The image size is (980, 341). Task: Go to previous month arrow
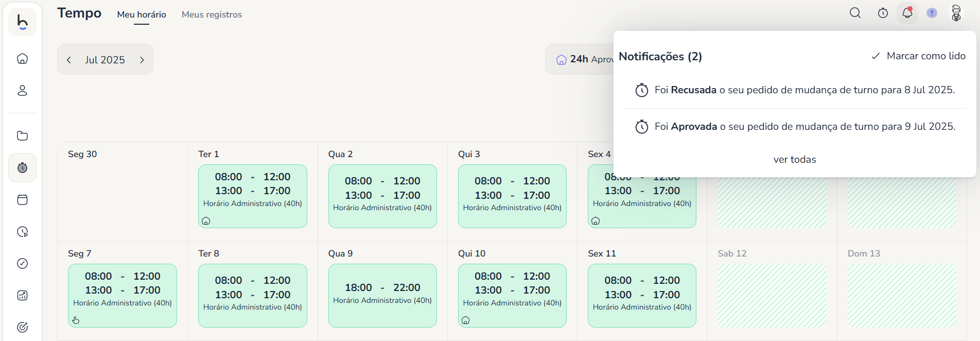coord(69,60)
